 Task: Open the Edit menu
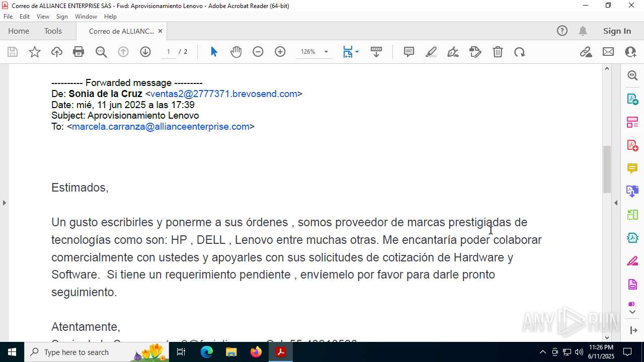[x=25, y=17]
